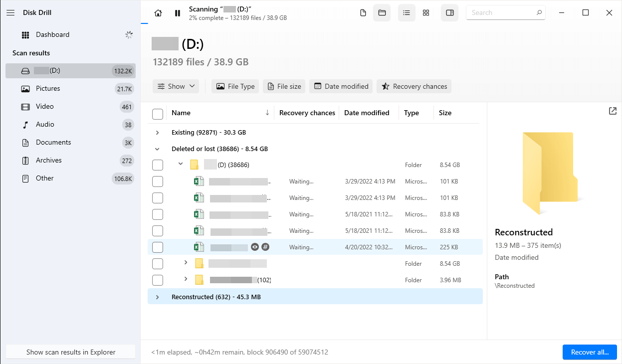Check the 3.96 MB folder checkbox
The width and height of the screenshot is (622, 364).
pos(158,280)
